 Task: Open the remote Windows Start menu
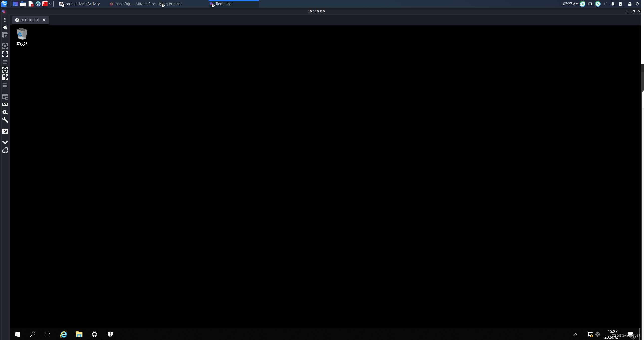pyautogui.click(x=17, y=334)
